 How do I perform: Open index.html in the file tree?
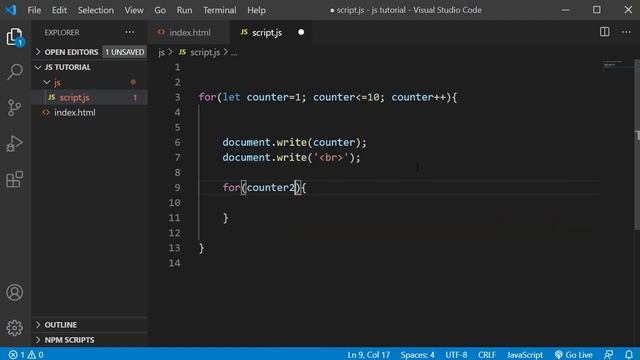[x=90, y=113]
